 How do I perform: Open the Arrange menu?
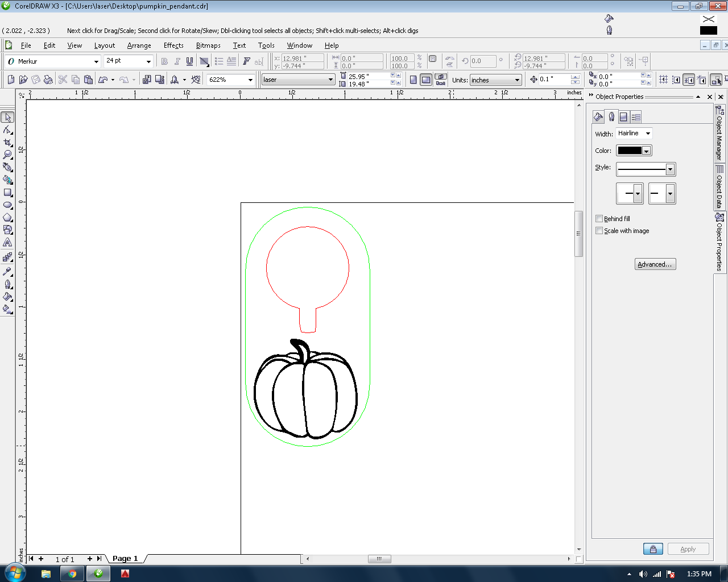(x=139, y=45)
